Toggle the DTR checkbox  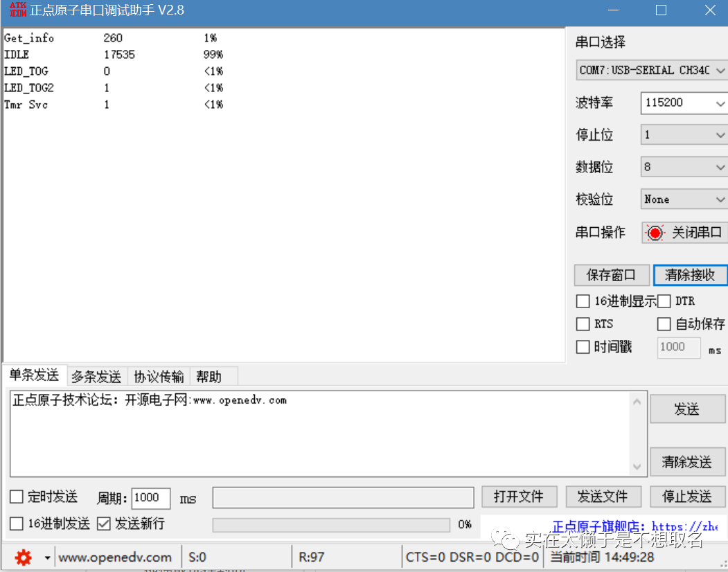[664, 301]
